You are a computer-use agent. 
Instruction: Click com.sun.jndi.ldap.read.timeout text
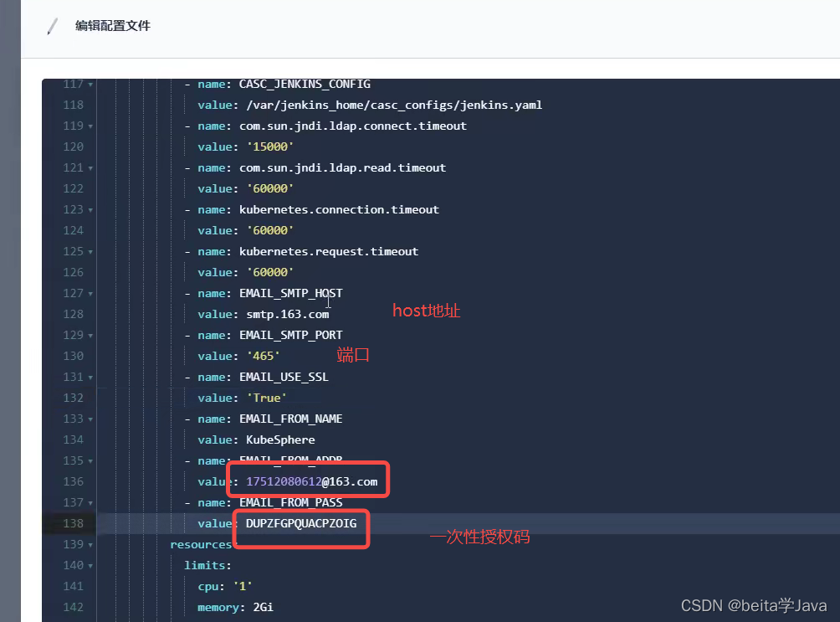[342, 167]
